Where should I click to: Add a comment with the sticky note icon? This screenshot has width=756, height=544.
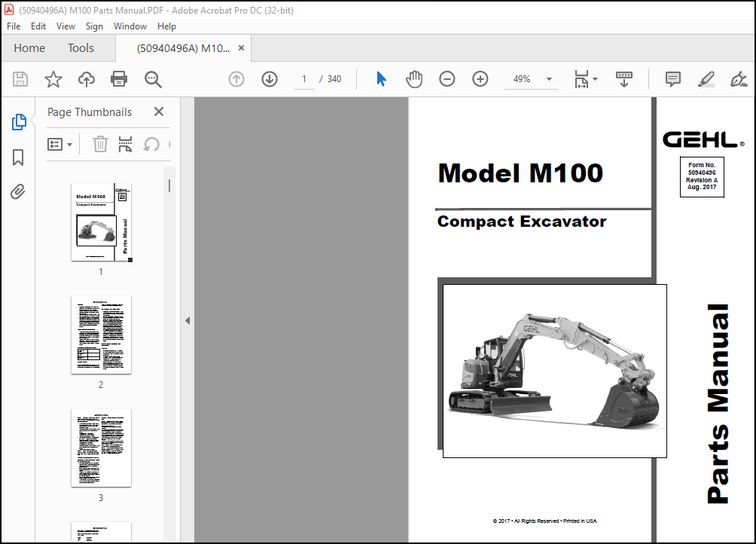672,79
